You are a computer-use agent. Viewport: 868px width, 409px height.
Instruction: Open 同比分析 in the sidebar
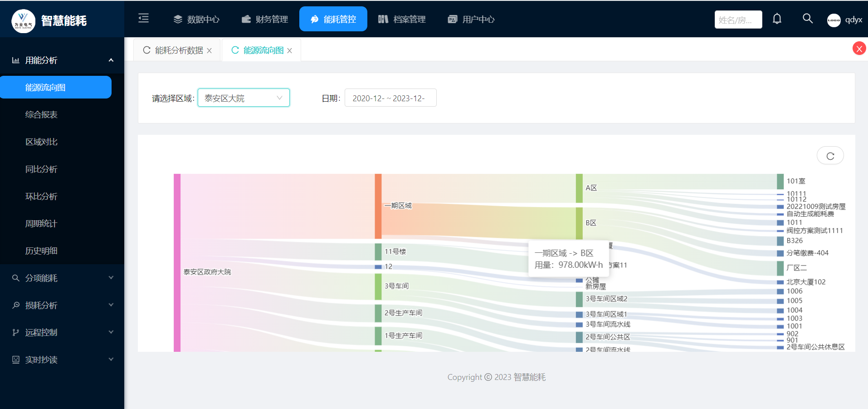click(x=41, y=169)
